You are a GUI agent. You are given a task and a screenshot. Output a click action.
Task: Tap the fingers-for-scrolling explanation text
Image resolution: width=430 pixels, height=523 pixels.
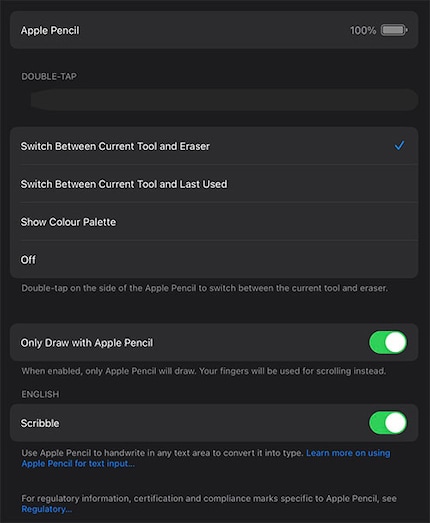coord(203,371)
